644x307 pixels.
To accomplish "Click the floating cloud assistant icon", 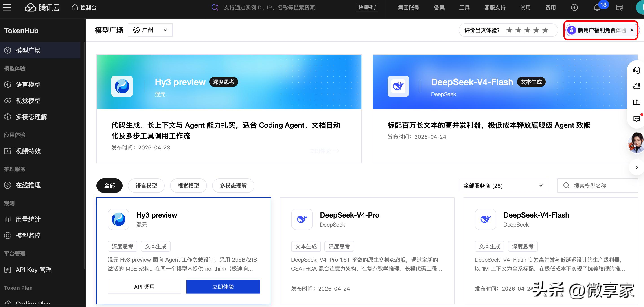I will (x=637, y=86).
